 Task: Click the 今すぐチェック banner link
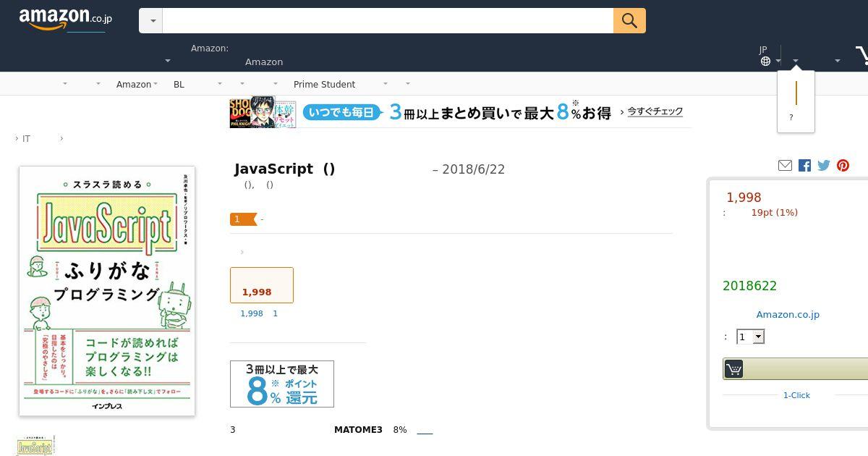click(655, 111)
